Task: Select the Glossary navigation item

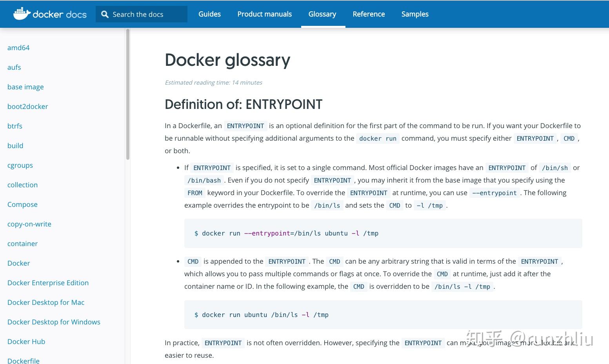Action: click(x=322, y=14)
